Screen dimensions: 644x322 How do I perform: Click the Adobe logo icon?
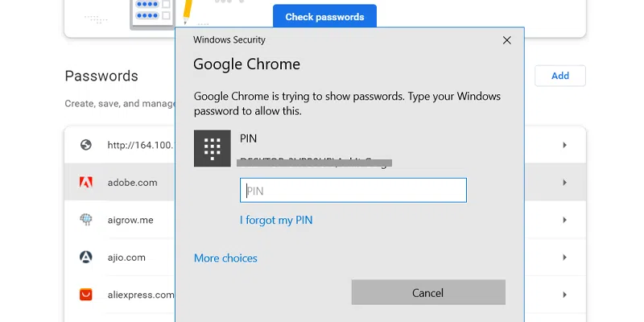[x=86, y=183]
